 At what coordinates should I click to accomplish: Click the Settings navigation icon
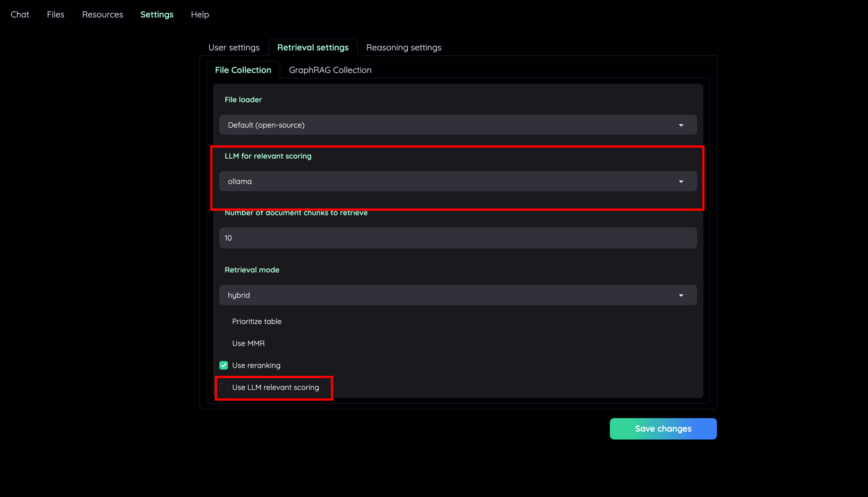point(157,14)
